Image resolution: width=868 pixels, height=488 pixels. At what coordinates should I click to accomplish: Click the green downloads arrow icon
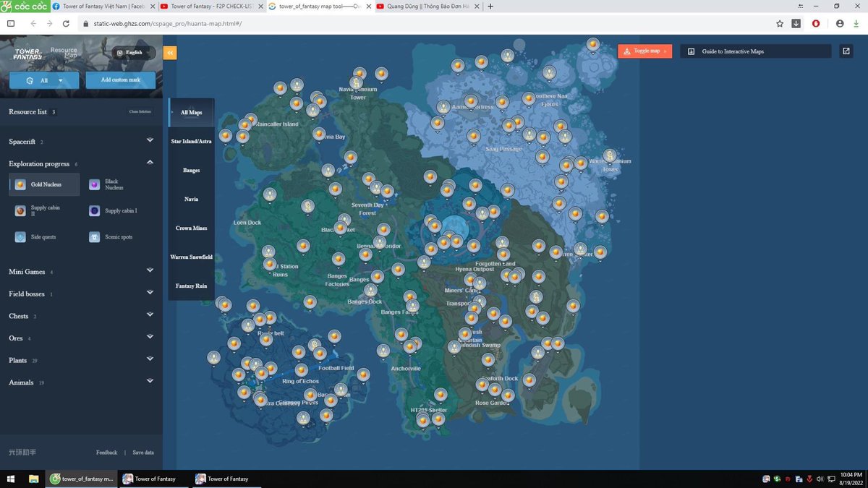[x=856, y=23]
